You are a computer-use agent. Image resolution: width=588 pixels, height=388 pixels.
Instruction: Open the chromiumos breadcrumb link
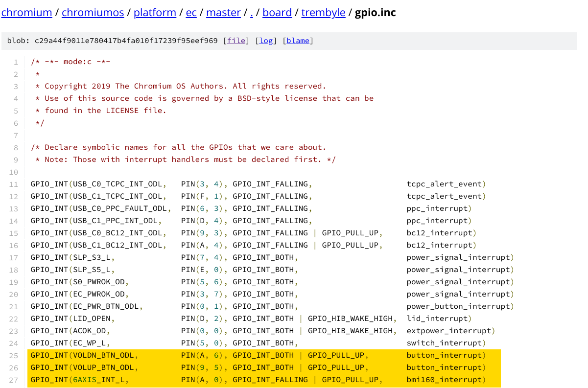coord(93,13)
